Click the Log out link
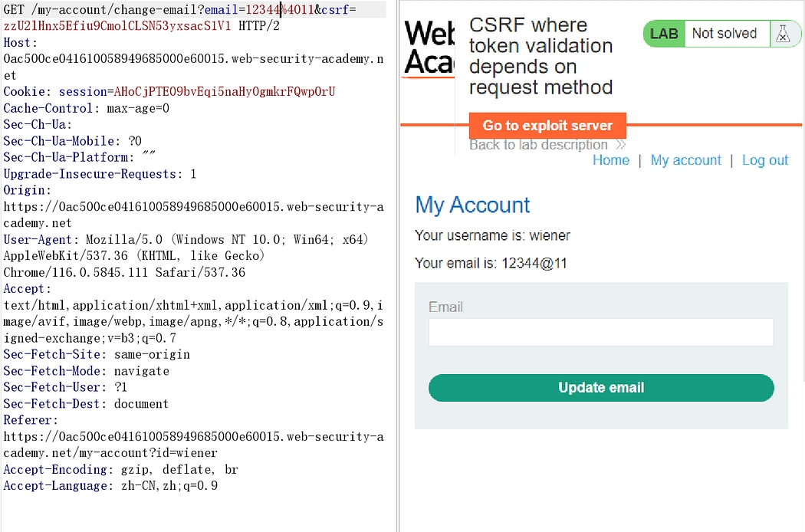This screenshot has width=805, height=532. [x=764, y=160]
